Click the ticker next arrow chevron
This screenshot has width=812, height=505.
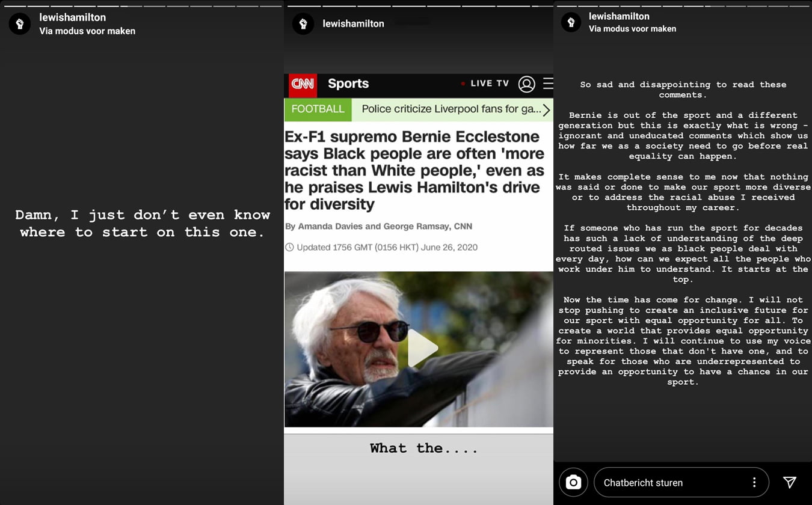(x=546, y=109)
